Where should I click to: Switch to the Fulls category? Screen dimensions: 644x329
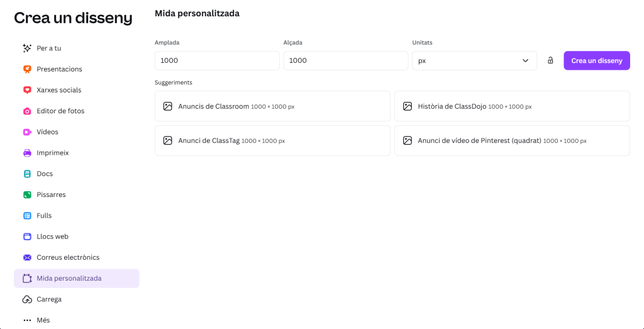click(x=44, y=216)
